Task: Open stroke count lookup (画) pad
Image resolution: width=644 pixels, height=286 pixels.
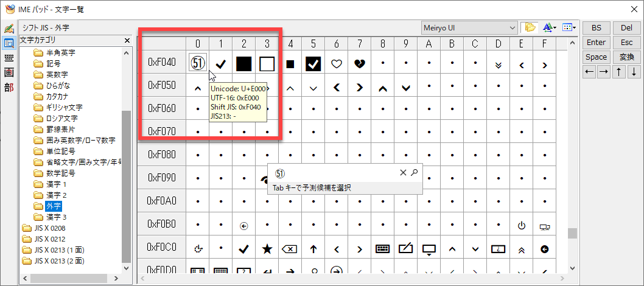Action: [9, 72]
